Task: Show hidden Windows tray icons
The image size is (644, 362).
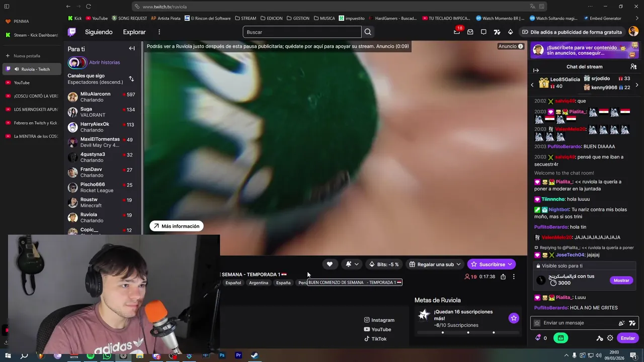Action: [567, 355]
